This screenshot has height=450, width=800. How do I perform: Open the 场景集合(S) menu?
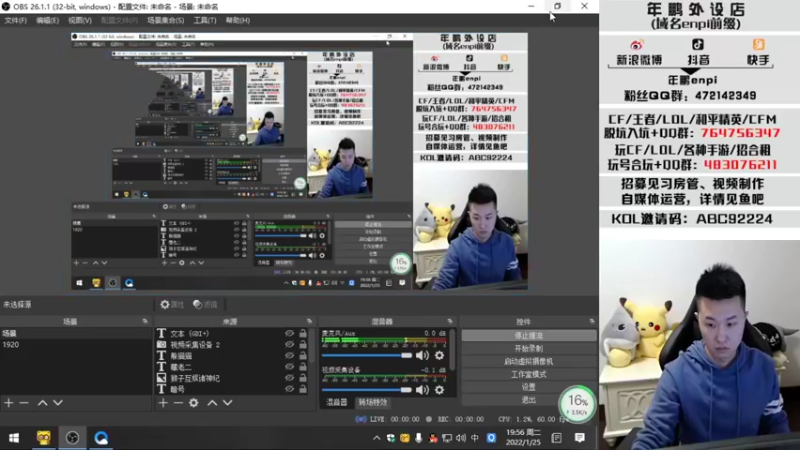tap(166, 20)
